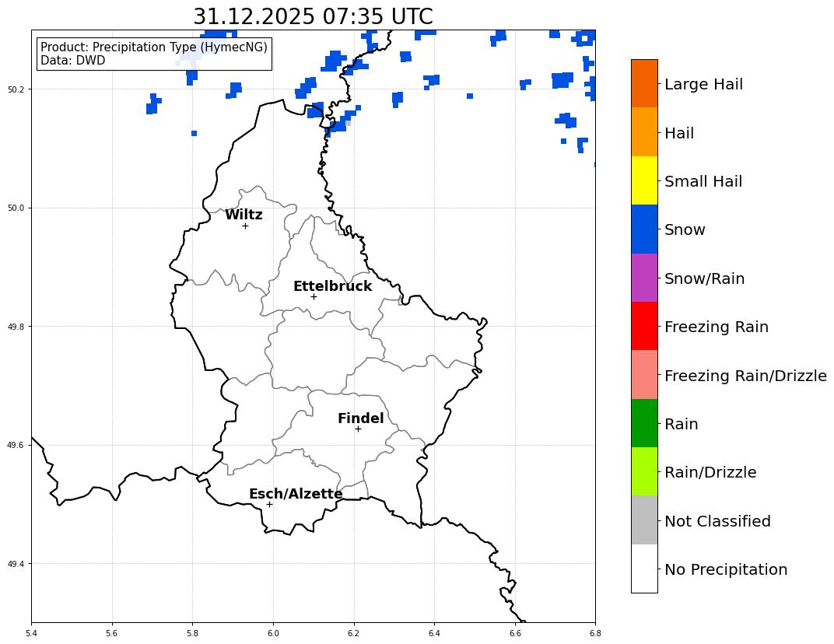Image resolution: width=834 pixels, height=644 pixels.
Task: Click the Rain/Drizzle legend label
Action: (710, 472)
